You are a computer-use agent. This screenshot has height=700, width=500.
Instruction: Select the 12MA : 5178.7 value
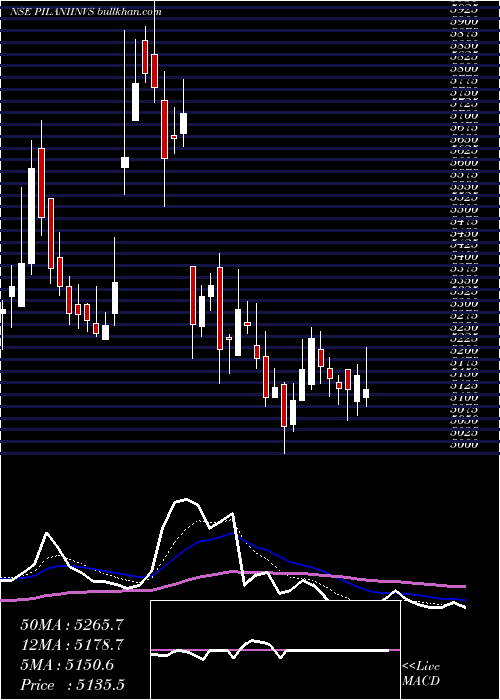pyautogui.click(x=71, y=645)
